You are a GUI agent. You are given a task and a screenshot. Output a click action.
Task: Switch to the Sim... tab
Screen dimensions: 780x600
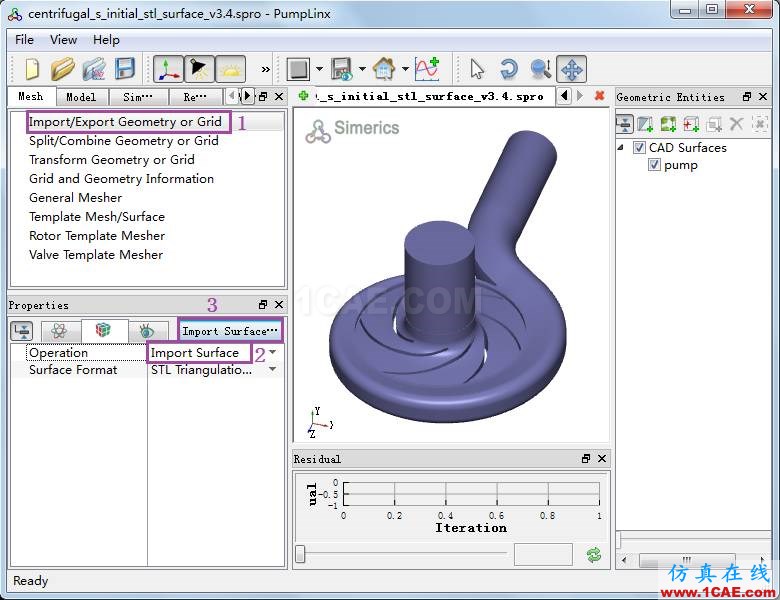pyautogui.click(x=138, y=97)
